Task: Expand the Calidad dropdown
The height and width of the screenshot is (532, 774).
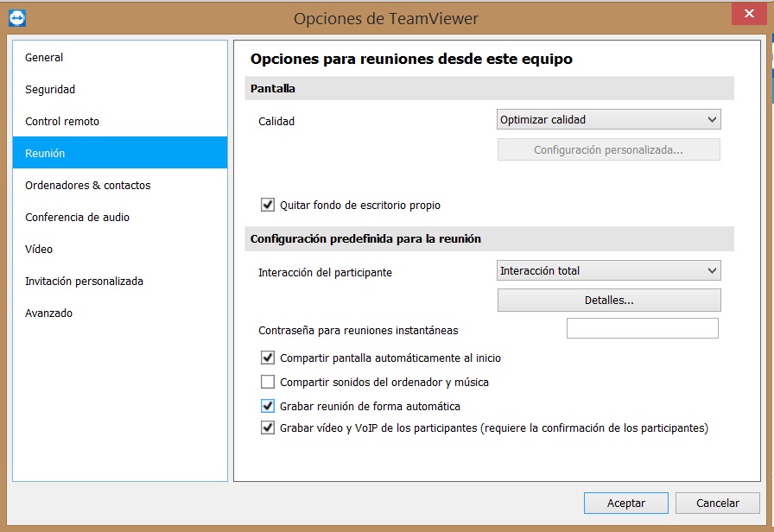Action: tap(609, 120)
